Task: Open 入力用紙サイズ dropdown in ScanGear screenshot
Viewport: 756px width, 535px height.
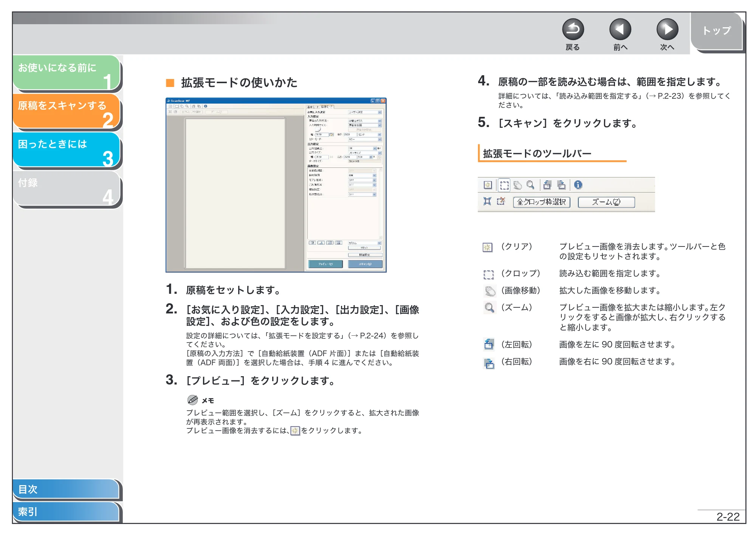Action: pos(365,125)
